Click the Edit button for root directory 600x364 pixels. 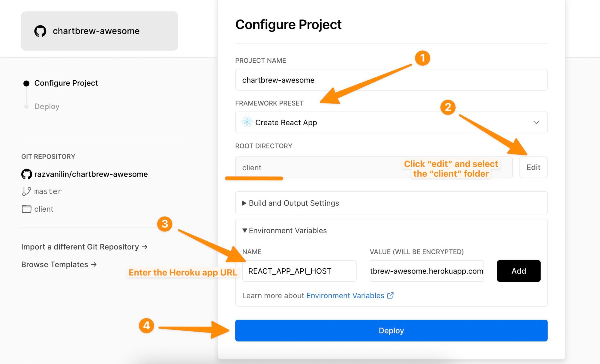(x=533, y=167)
